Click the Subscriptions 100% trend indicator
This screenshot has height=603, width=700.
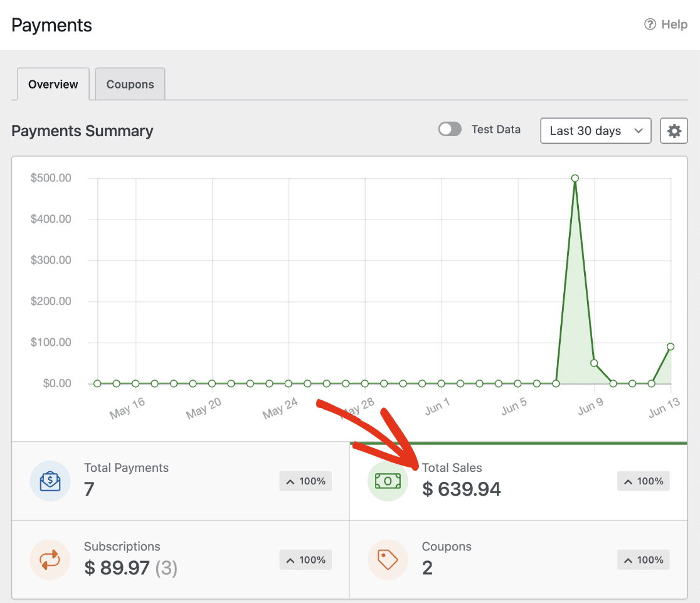coord(305,560)
